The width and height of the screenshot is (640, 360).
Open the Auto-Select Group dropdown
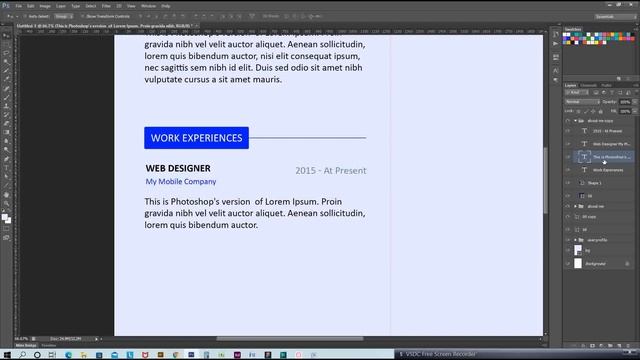pos(64,16)
